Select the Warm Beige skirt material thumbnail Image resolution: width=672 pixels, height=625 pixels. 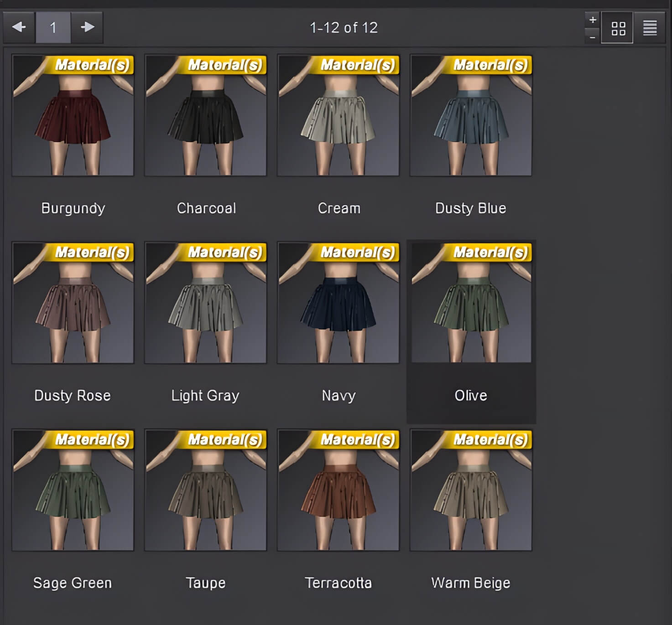471,490
